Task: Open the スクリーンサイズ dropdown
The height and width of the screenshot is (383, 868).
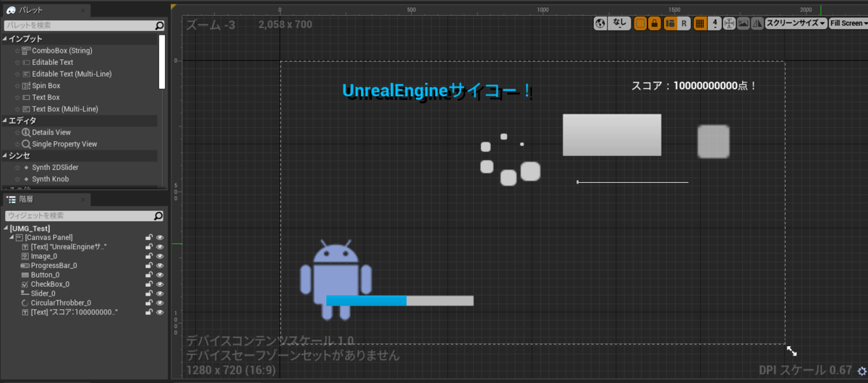Action: [x=796, y=23]
